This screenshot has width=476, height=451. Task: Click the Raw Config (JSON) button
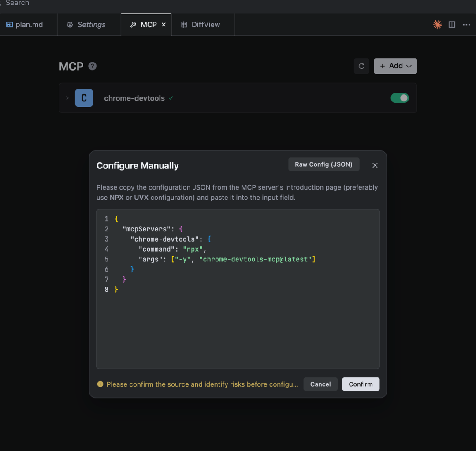[x=324, y=164]
